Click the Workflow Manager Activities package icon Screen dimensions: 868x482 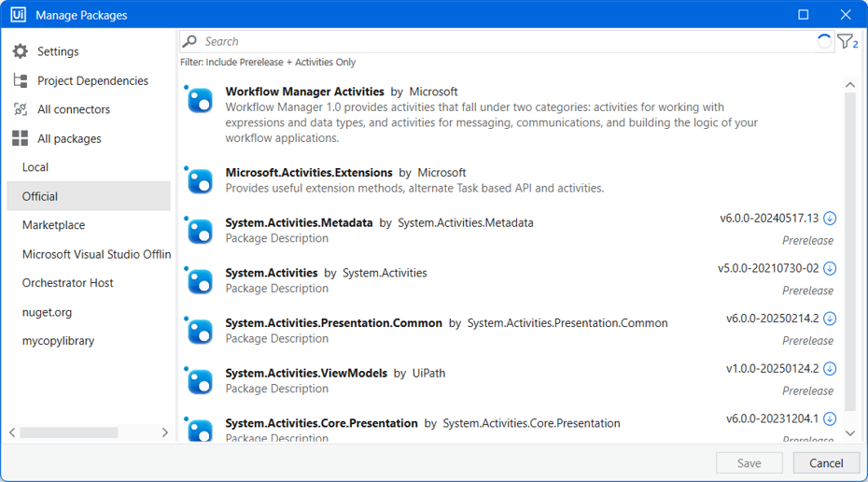pos(200,101)
